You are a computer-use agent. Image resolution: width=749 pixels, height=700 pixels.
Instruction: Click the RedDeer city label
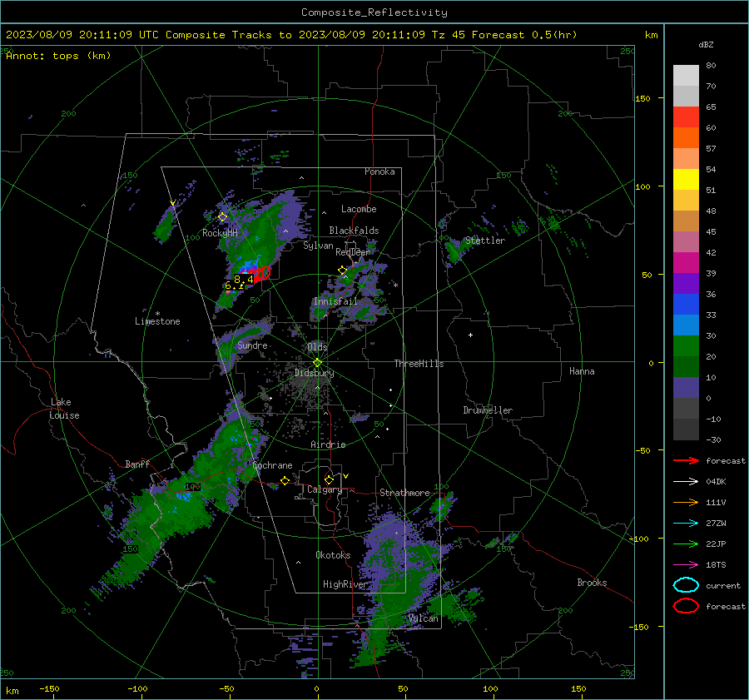(353, 252)
